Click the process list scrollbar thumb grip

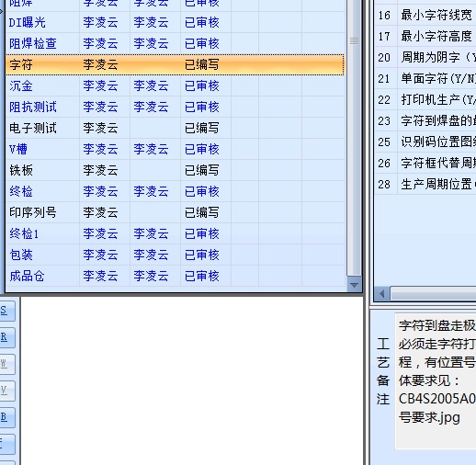pos(354,40)
